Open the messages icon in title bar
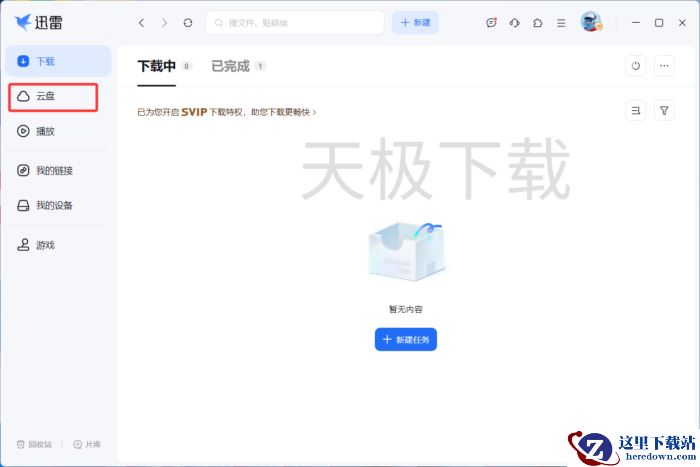This screenshot has height=467, width=700. tap(492, 23)
